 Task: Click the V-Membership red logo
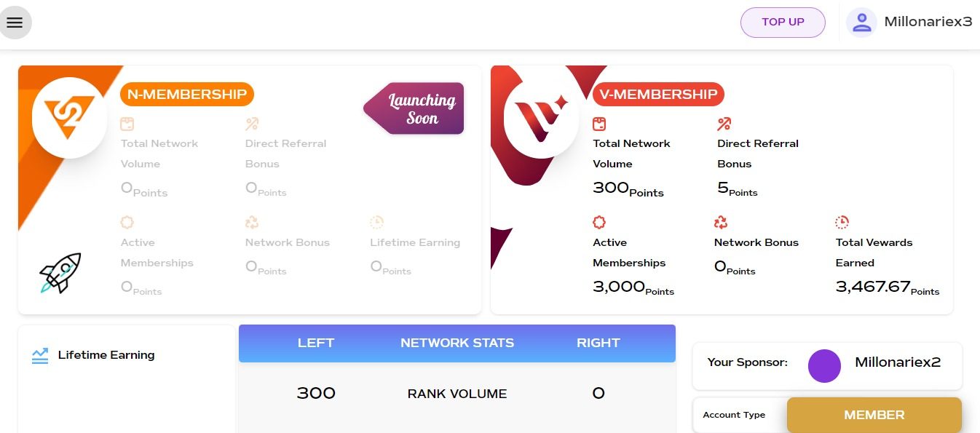[540, 118]
